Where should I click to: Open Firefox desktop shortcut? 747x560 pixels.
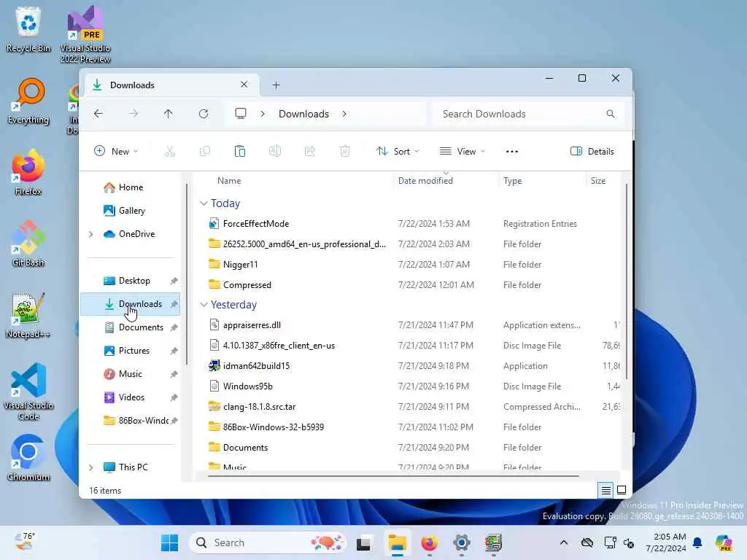coord(28,172)
